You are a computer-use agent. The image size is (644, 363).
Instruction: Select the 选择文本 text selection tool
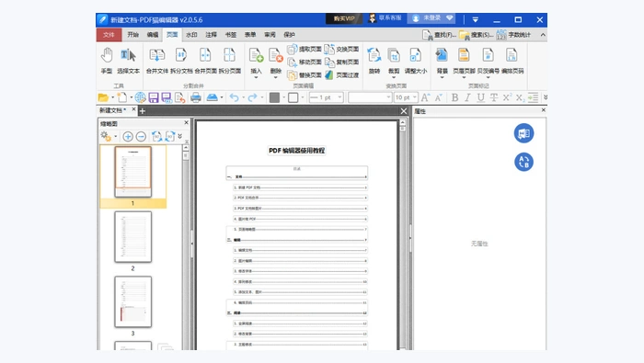(x=128, y=61)
